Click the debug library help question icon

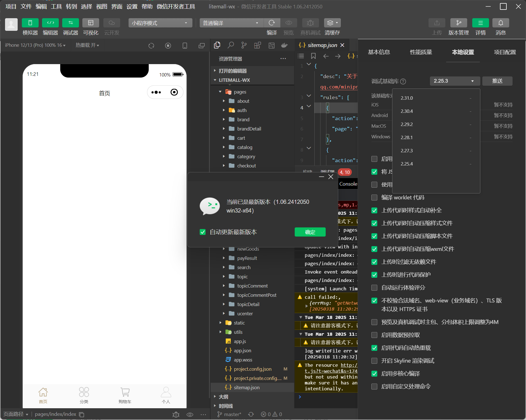(x=403, y=81)
